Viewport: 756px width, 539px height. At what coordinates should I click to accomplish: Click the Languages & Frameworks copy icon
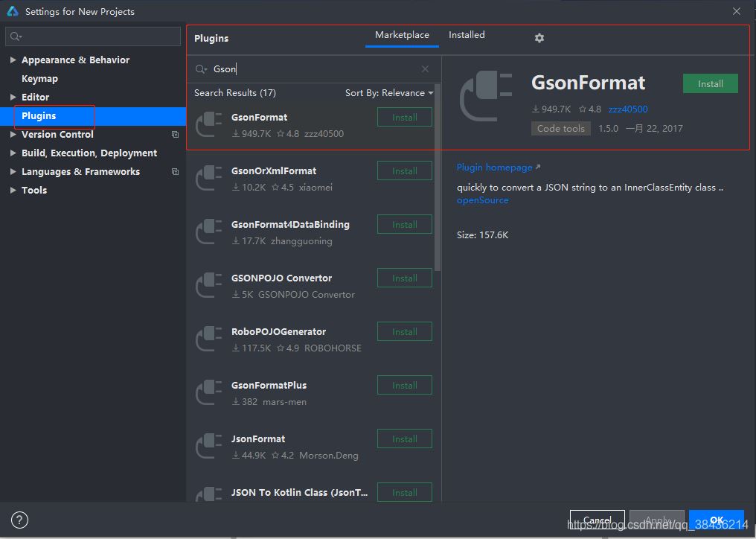click(175, 171)
